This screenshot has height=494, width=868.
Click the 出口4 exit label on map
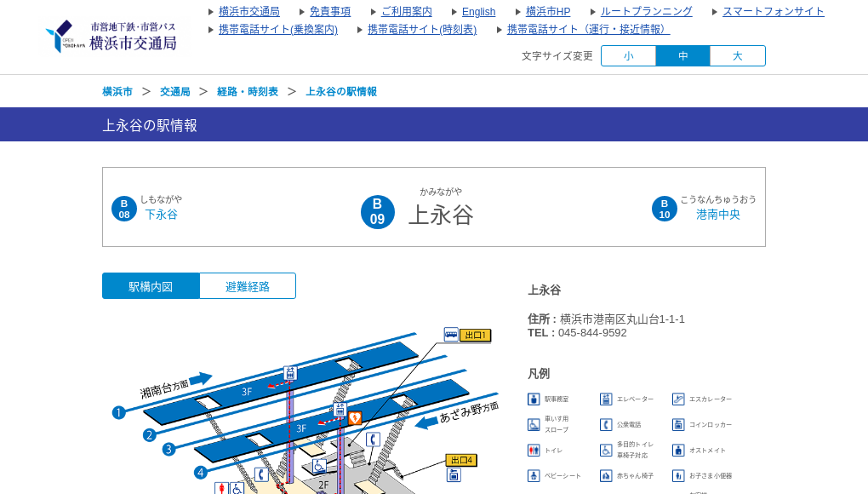point(461,460)
